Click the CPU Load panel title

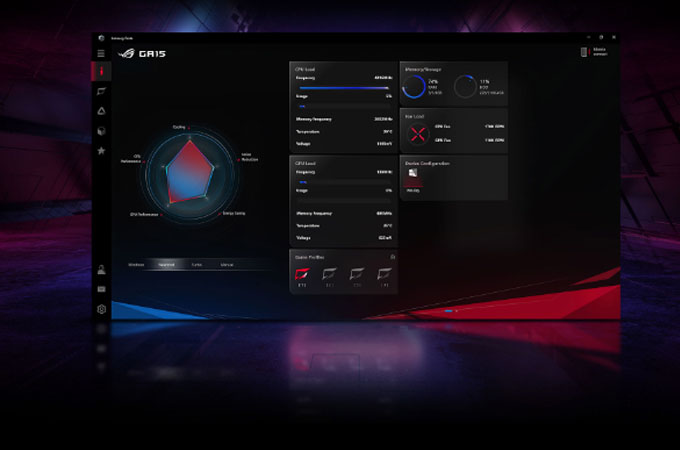[305, 69]
